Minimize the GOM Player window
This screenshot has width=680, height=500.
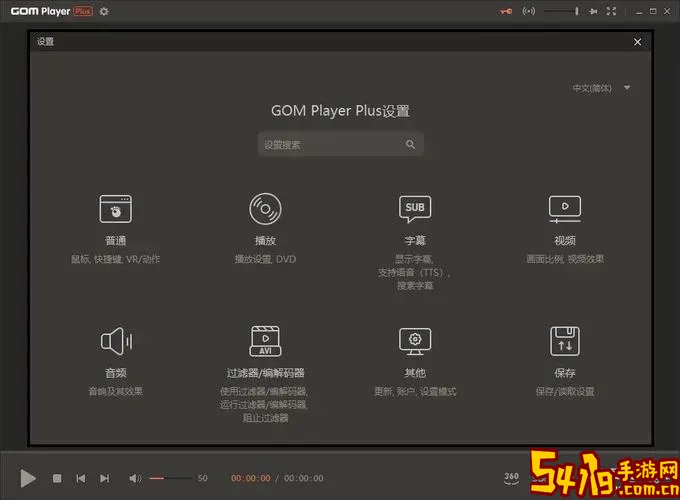tap(638, 12)
